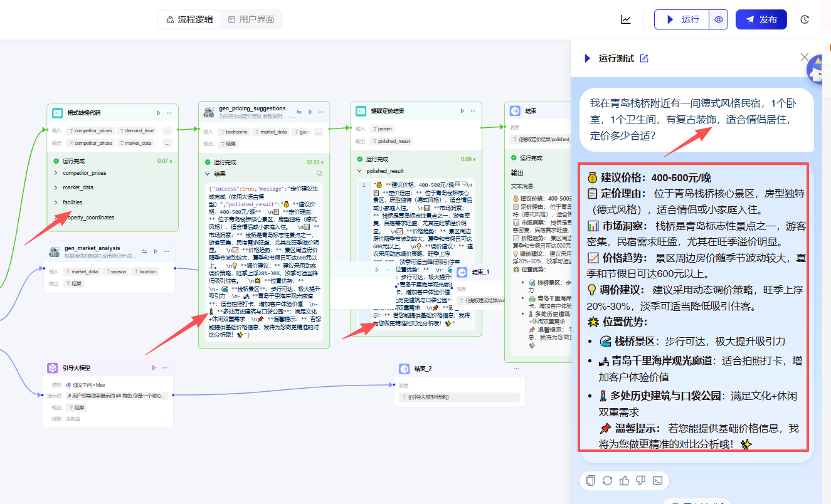The image size is (831, 504).
Task: Show more inputs of gen_pricing_suggestions node
Action: click(319, 132)
